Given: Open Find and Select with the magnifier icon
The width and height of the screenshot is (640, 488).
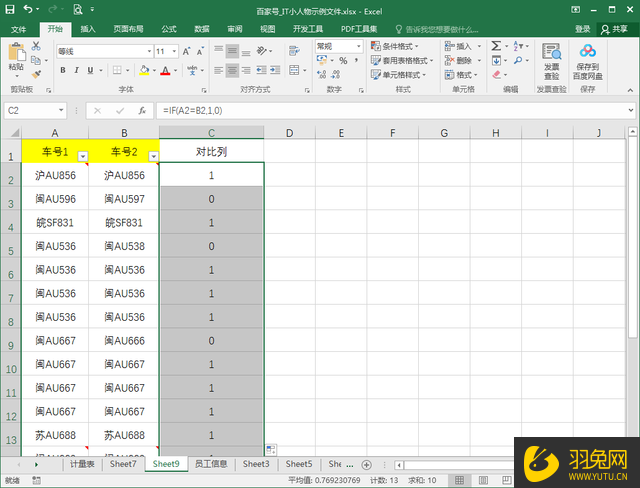Looking at the screenshot, I should pyautogui.click(x=518, y=60).
